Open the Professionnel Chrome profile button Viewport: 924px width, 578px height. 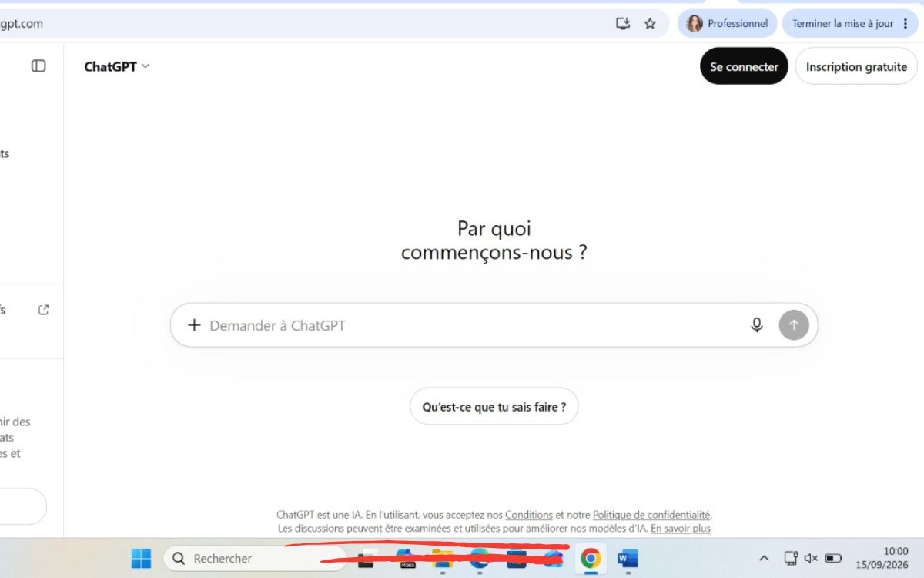727,23
